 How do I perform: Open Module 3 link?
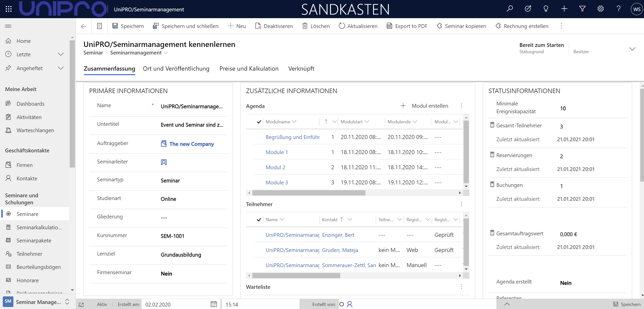coord(277,182)
